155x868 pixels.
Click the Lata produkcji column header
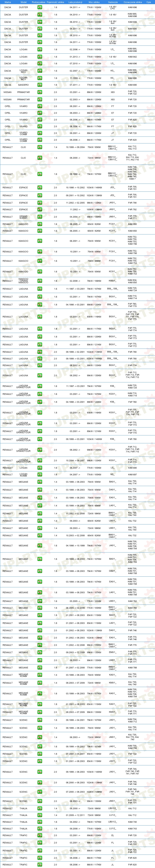(x=75, y=2)
